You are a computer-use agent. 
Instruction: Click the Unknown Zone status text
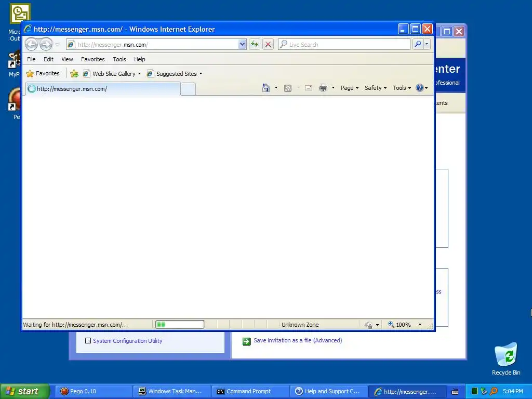(x=300, y=325)
